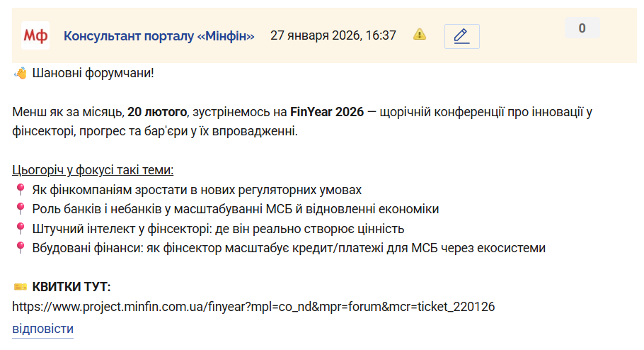Viewport: 644px width, 350px height.
Task: Reply via the "відповісти" link
Action: [42, 329]
